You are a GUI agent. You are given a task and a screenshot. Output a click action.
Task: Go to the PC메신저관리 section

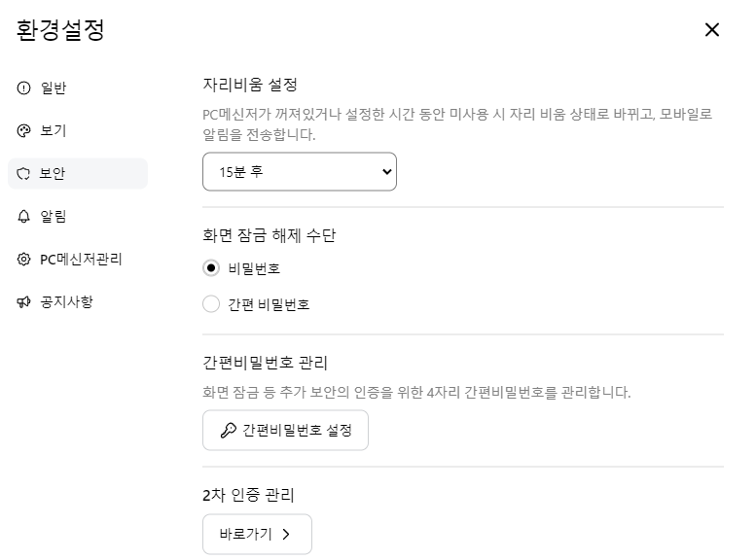tap(80, 260)
